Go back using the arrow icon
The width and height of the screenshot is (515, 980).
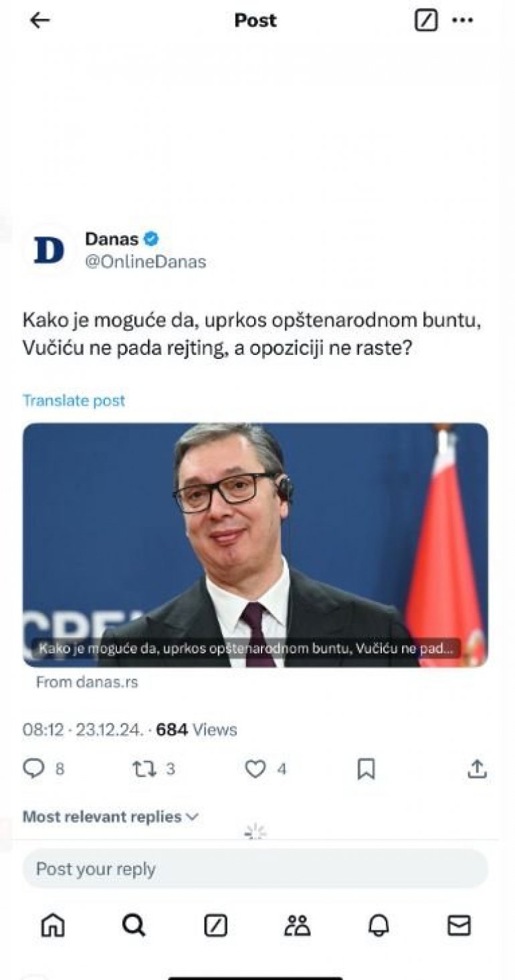(40, 21)
